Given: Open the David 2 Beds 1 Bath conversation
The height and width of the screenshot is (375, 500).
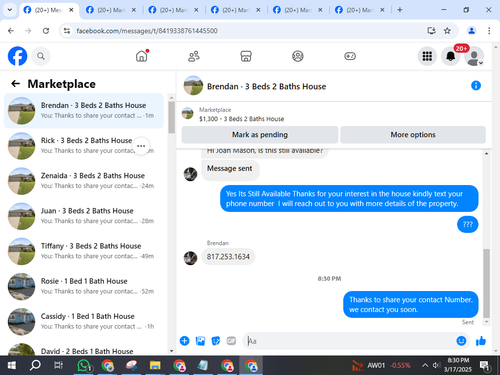Looking at the screenshot, I should 84,348.
